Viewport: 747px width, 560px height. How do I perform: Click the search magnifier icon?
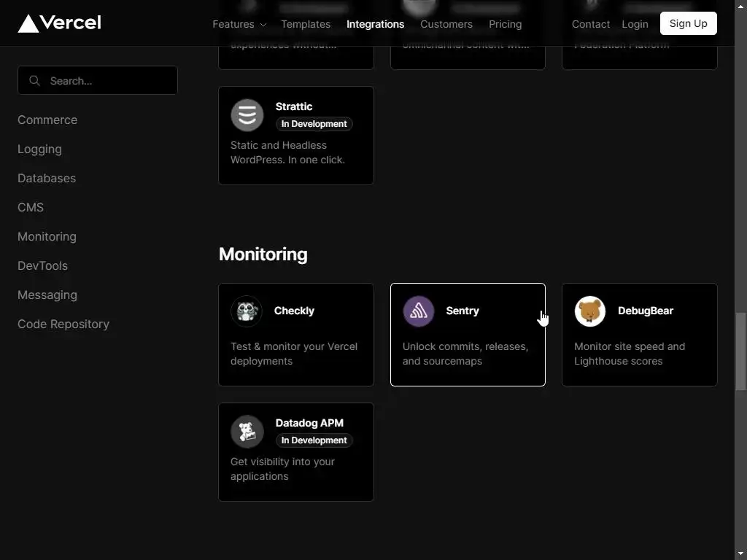click(34, 80)
